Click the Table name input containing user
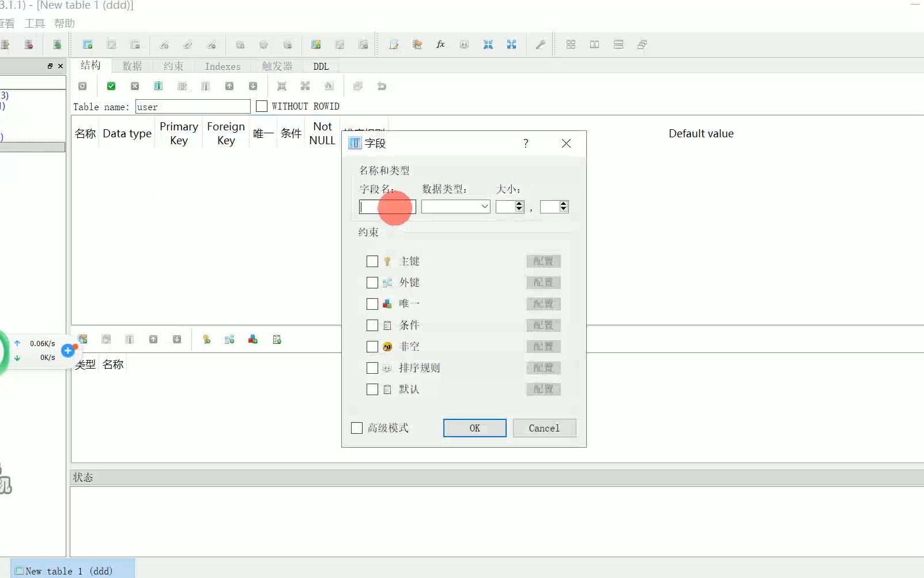This screenshot has height=578, width=924. click(x=193, y=107)
